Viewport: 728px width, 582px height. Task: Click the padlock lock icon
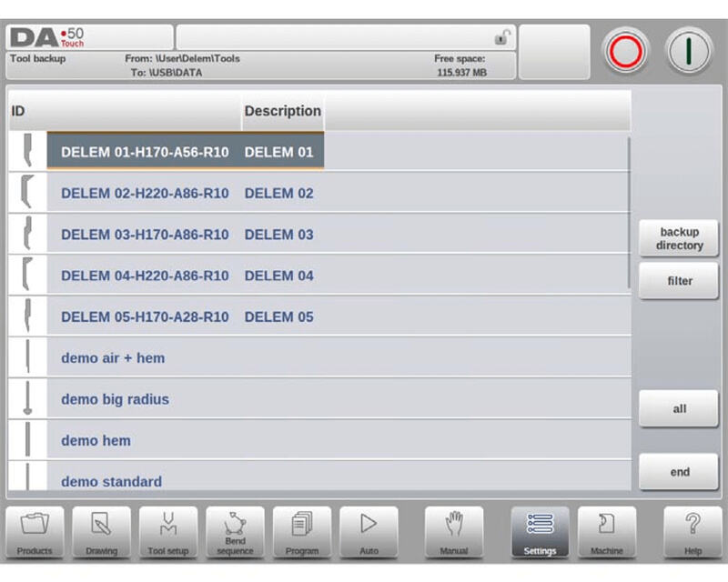(500, 37)
